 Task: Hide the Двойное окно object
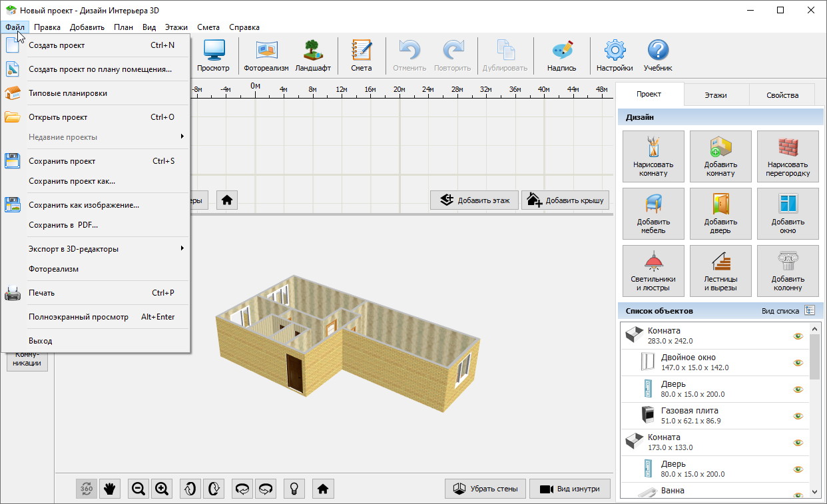click(798, 363)
